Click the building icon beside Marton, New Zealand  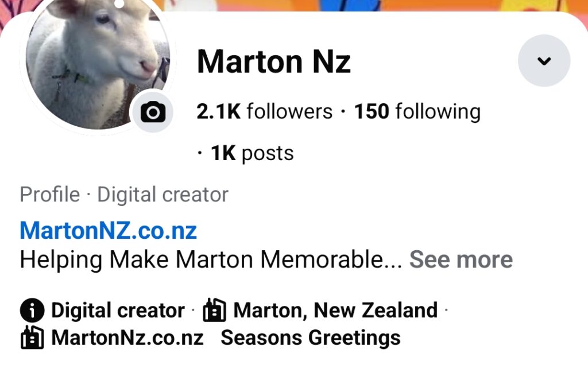(215, 310)
